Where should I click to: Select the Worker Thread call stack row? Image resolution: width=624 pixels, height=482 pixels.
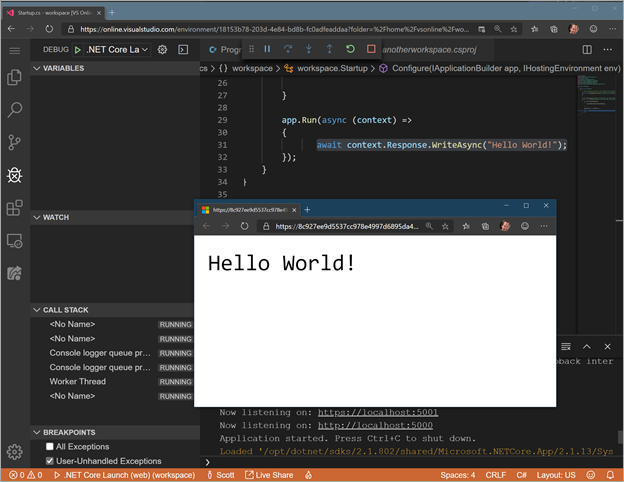click(x=113, y=381)
